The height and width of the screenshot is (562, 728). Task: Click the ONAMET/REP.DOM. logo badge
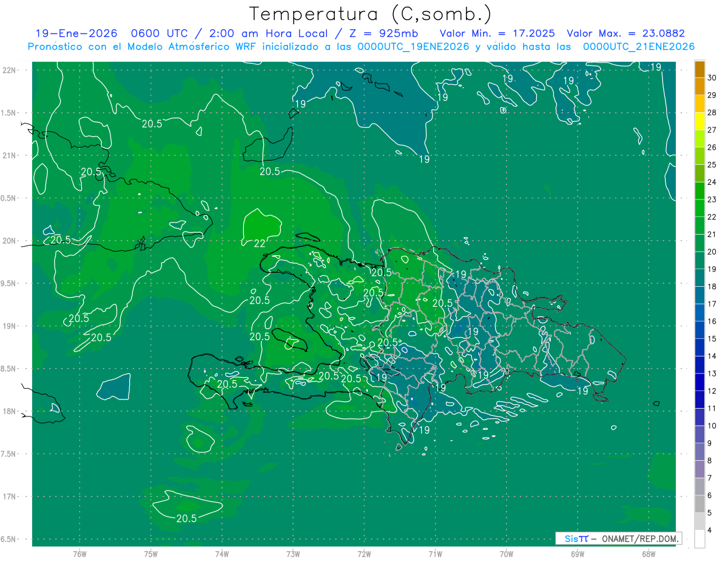[619, 538]
